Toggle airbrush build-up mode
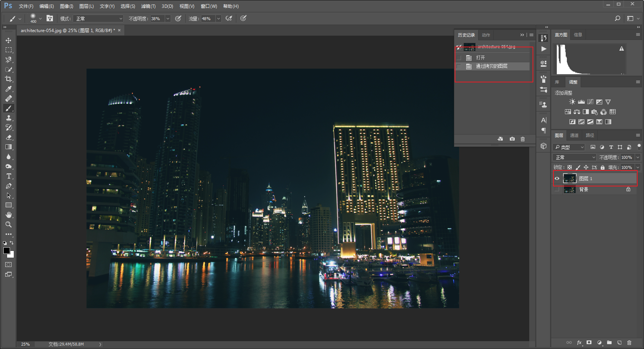Screen dimensions: 644x349 [x=229, y=18]
